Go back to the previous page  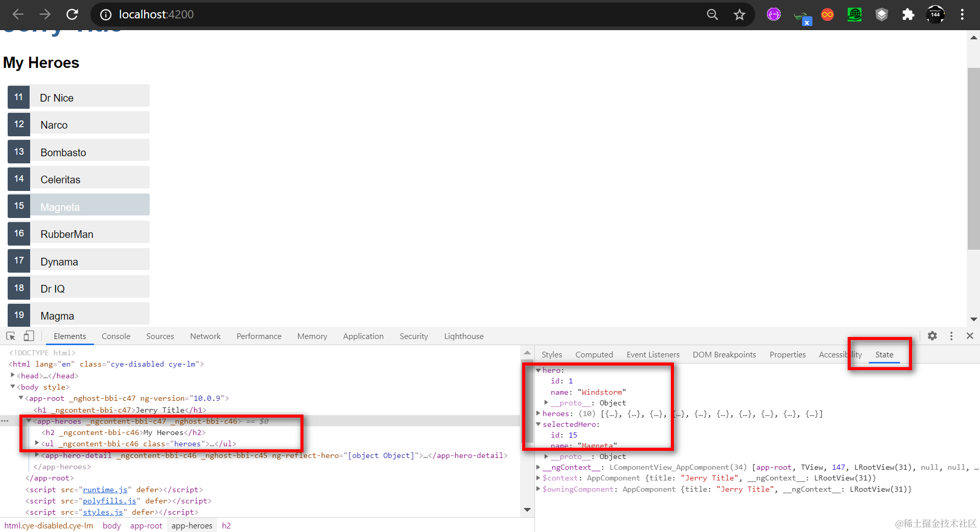[x=18, y=14]
